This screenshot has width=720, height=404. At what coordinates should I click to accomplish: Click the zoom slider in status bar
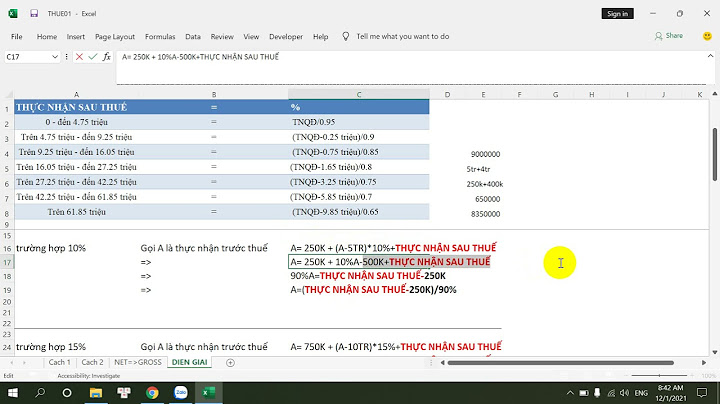coord(659,376)
